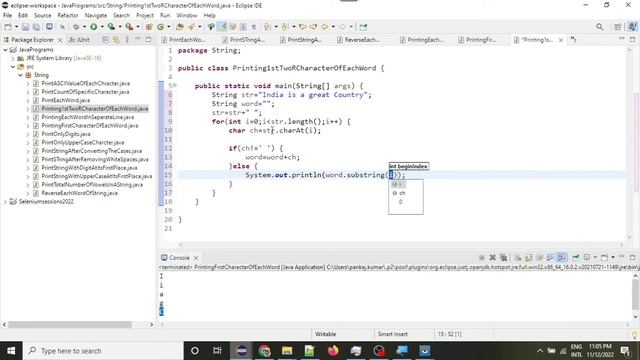
Task: Expand the Seleniumsessions2022 project node
Action: (x=6, y=202)
